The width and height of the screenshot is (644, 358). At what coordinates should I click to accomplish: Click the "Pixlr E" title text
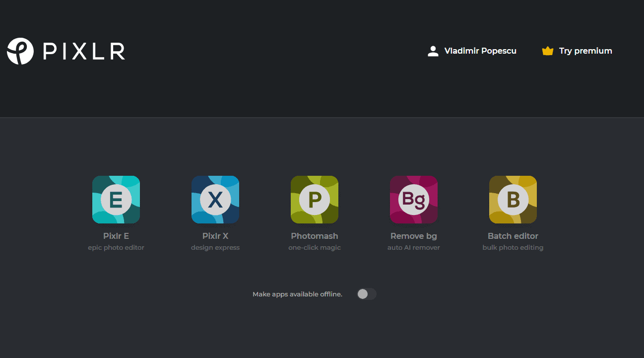pyautogui.click(x=116, y=236)
